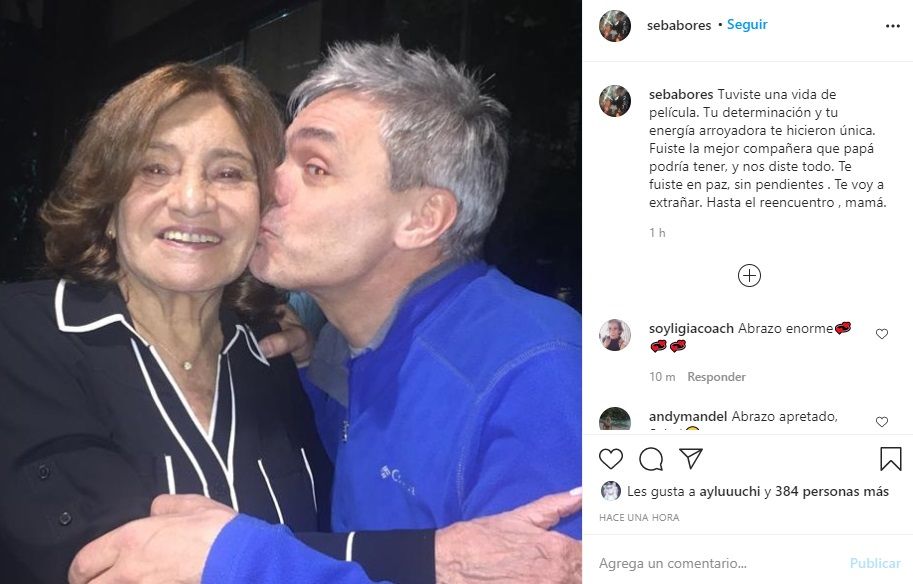This screenshot has width=913, height=584.
Task: Share the post via paper plane icon
Action: 691,459
